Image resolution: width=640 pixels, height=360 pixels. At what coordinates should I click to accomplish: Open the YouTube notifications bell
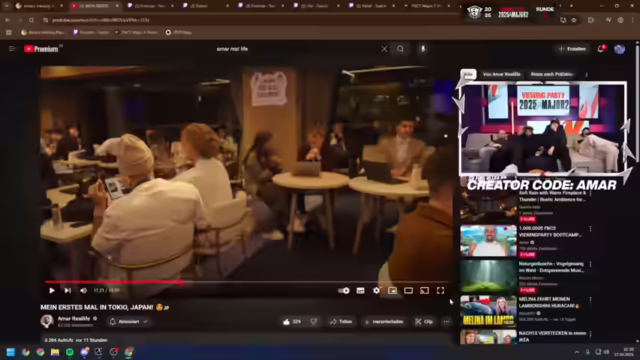600,49
